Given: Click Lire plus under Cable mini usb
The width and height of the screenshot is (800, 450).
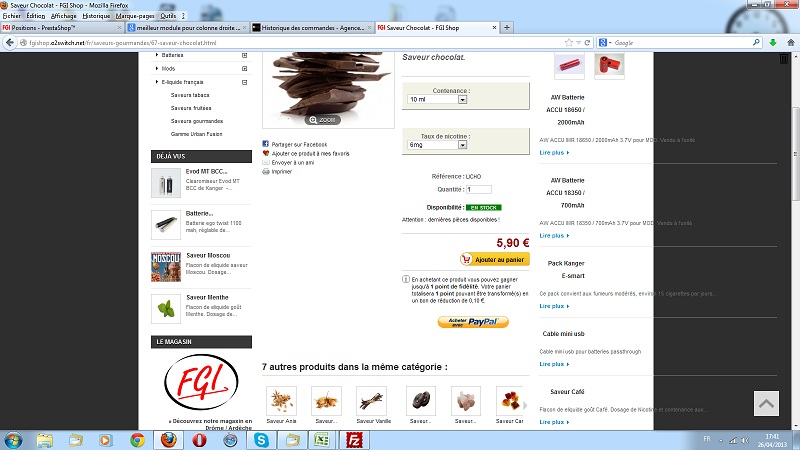Looking at the screenshot, I should (x=554, y=364).
